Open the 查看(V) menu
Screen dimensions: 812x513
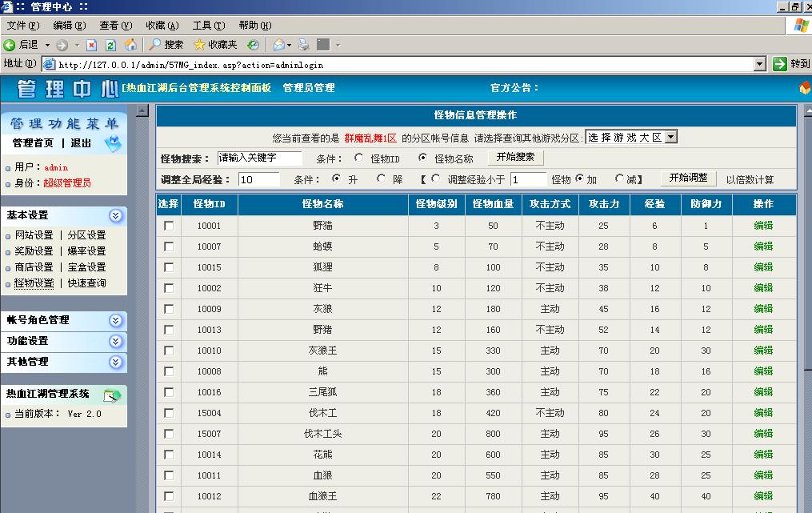click(x=115, y=26)
